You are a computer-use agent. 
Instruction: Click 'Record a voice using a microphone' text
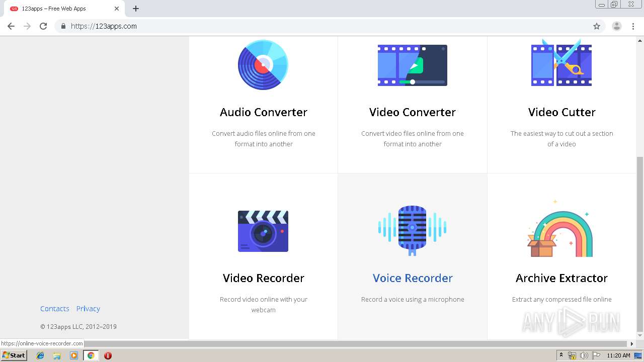[x=413, y=299]
